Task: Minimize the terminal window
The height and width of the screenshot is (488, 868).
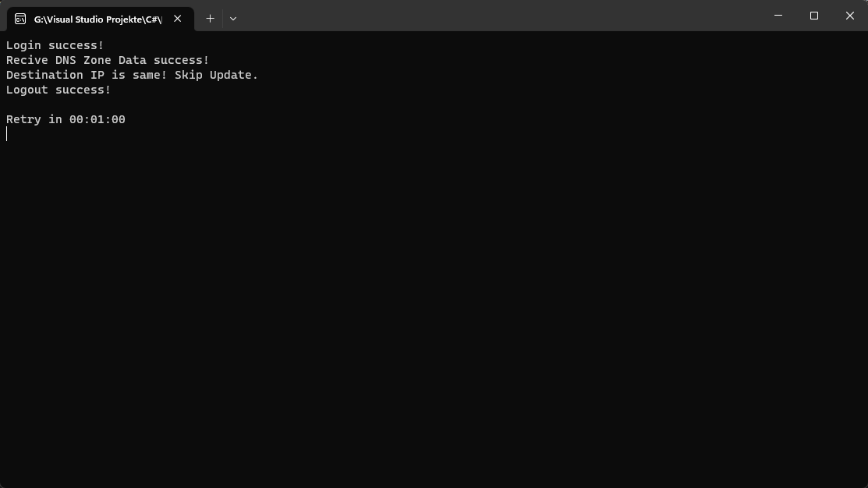Action: (x=778, y=16)
